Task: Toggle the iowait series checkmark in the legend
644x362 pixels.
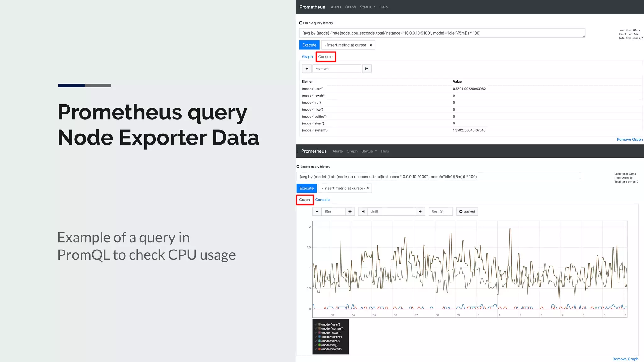Action: point(316,349)
